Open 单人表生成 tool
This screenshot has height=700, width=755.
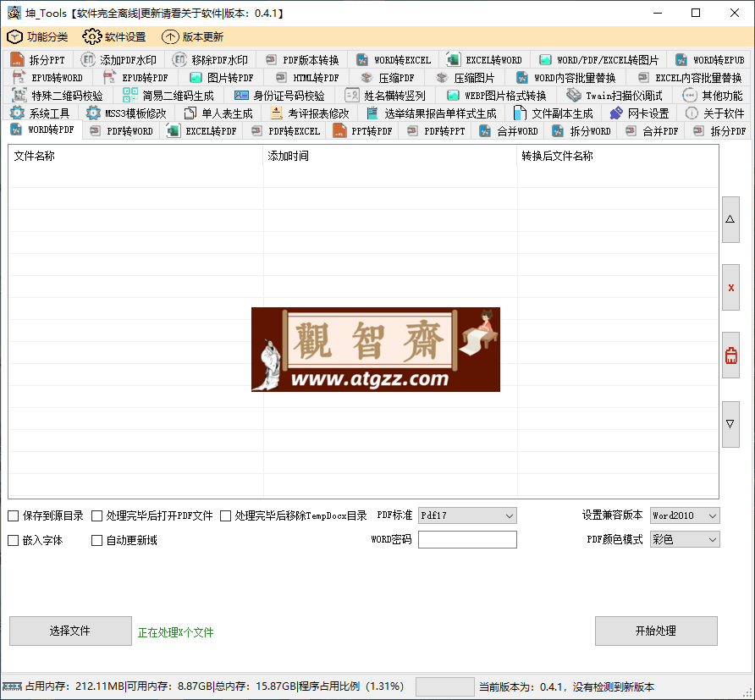(x=218, y=113)
